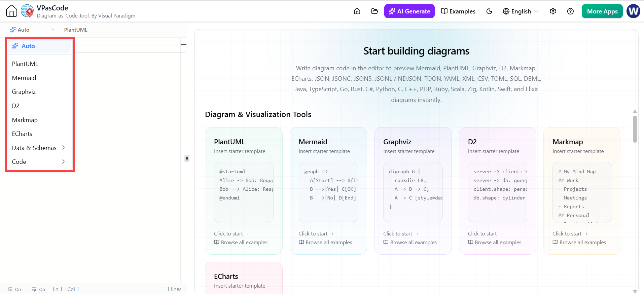Select Markmap in the language menu
The image size is (644, 294).
coord(40,120)
